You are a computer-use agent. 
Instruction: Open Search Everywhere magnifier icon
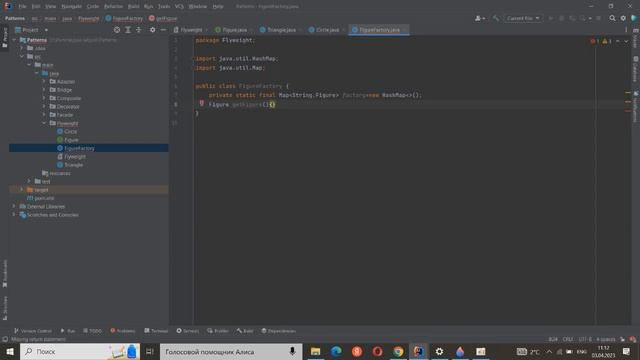612,18
